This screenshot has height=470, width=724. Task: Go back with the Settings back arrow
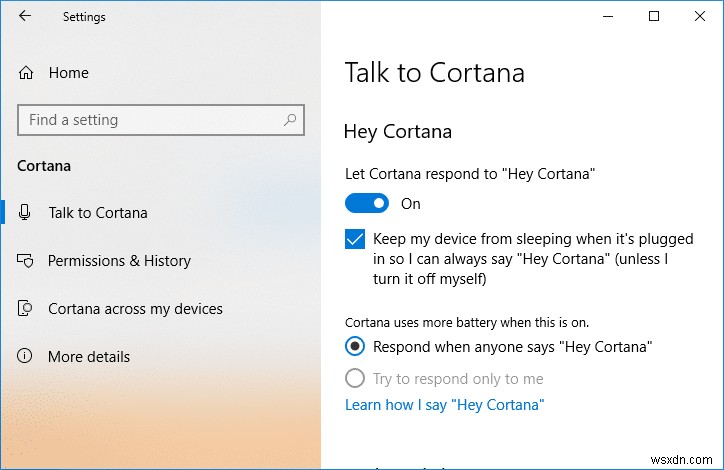pyautogui.click(x=25, y=16)
